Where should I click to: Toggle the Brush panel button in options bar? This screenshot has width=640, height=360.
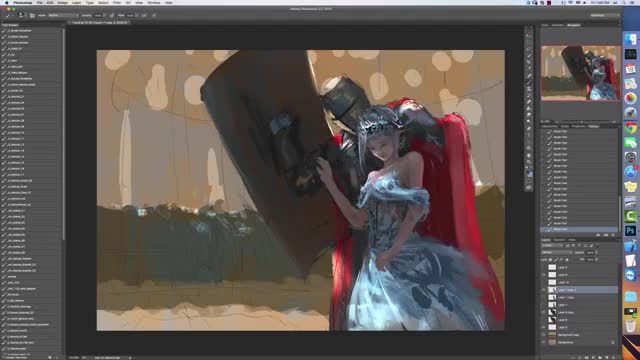[x=32, y=16]
